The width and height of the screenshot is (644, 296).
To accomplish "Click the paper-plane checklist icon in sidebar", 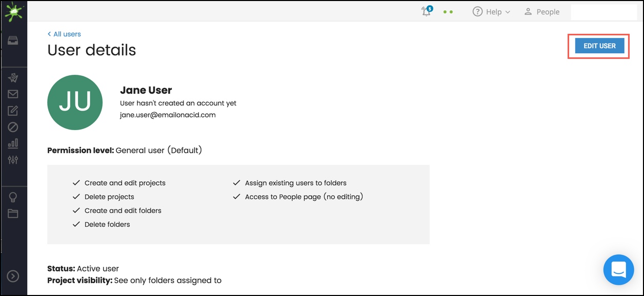I will pyautogui.click(x=13, y=78).
